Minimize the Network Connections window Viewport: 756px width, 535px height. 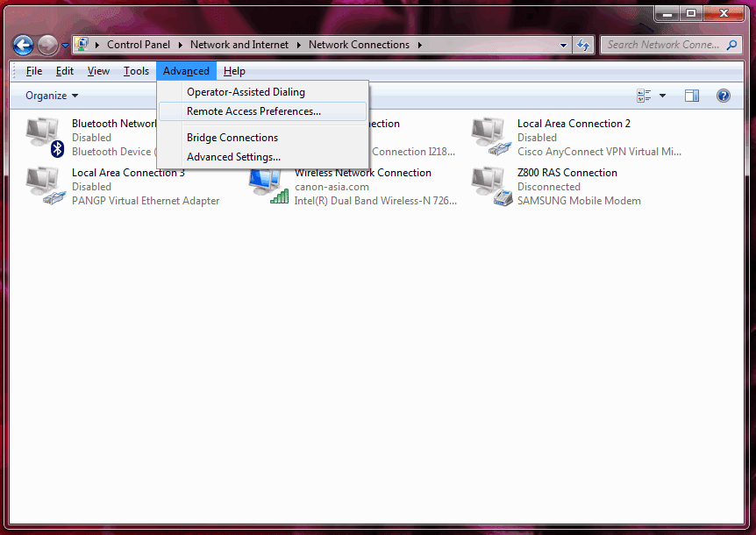point(667,13)
